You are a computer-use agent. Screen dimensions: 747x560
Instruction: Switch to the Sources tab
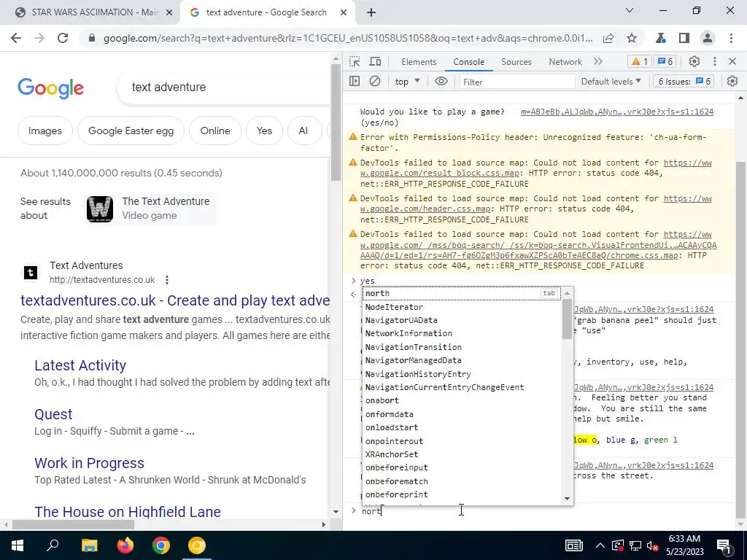point(516,62)
